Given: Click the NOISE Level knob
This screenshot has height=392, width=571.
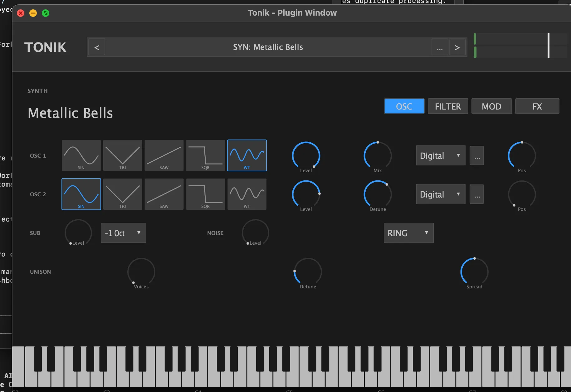Looking at the screenshot, I should point(255,233).
